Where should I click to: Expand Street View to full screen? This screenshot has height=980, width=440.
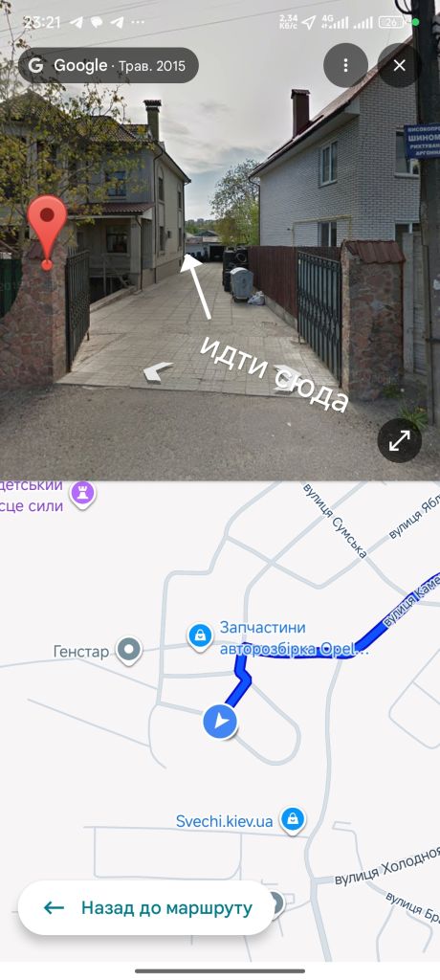click(400, 440)
